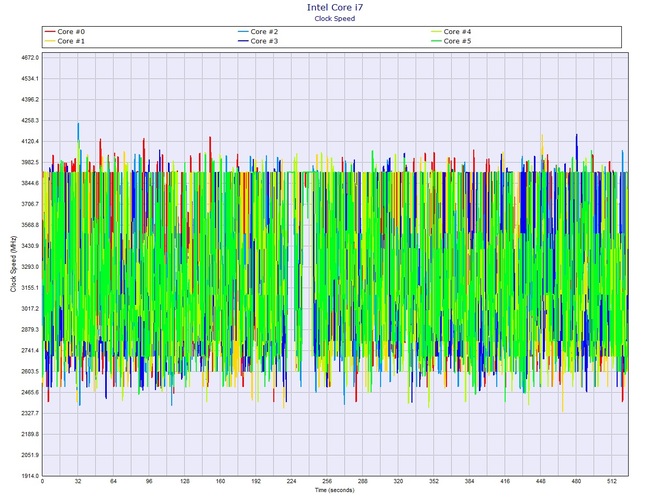Click the Clock Speed (MHz) axis label
Image resolution: width=670 pixels, height=502 pixels.
point(13,264)
